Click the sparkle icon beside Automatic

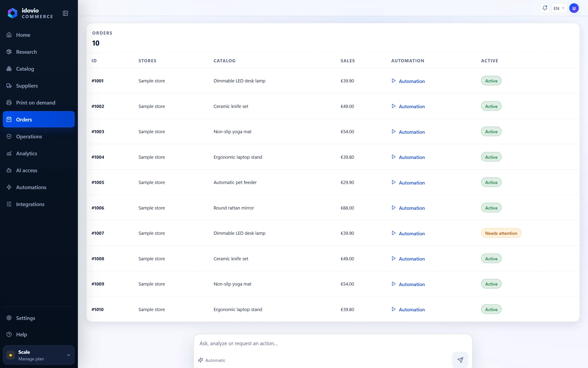200,360
